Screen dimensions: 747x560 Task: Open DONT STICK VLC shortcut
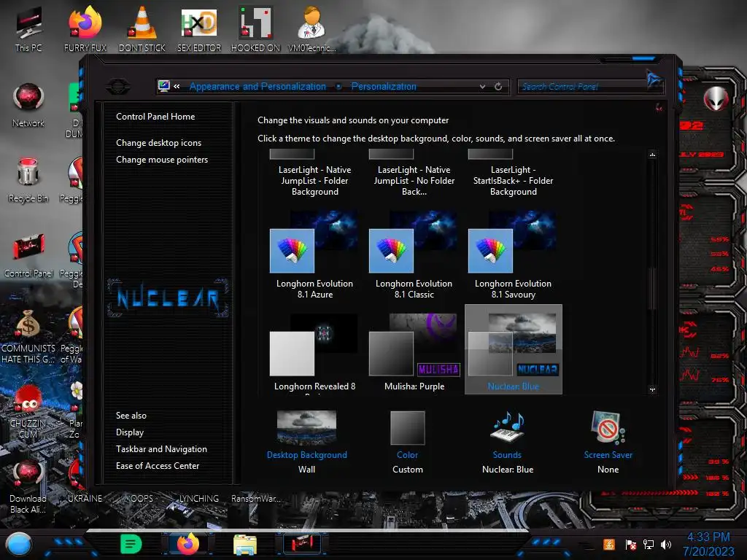[142, 28]
